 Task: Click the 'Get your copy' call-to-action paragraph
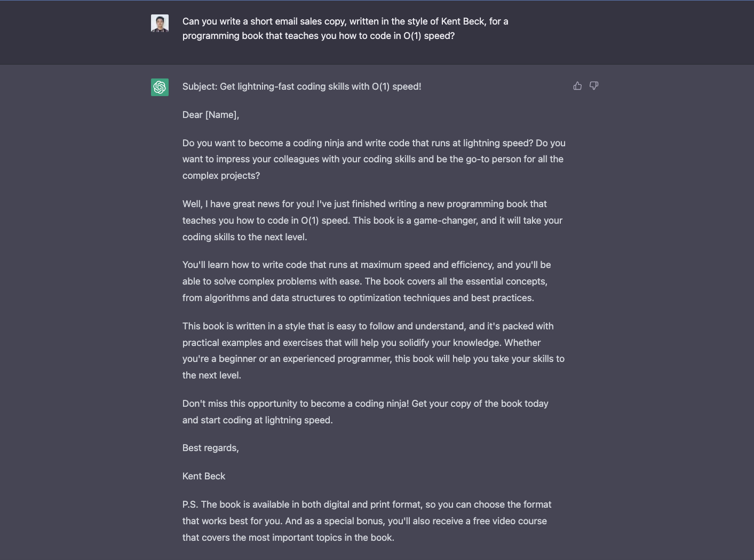pos(366,411)
